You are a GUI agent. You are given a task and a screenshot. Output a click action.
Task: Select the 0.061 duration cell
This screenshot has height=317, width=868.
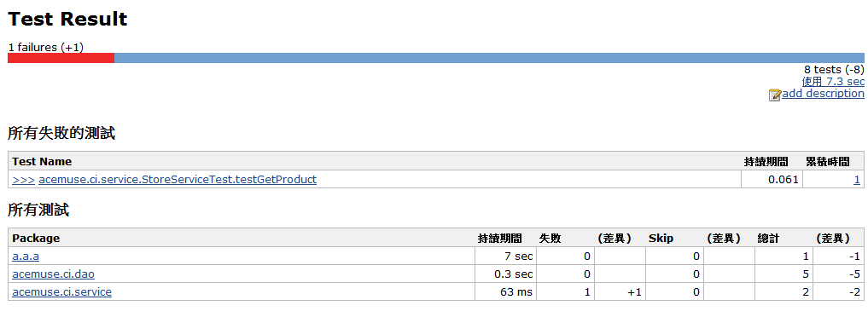coord(772,180)
